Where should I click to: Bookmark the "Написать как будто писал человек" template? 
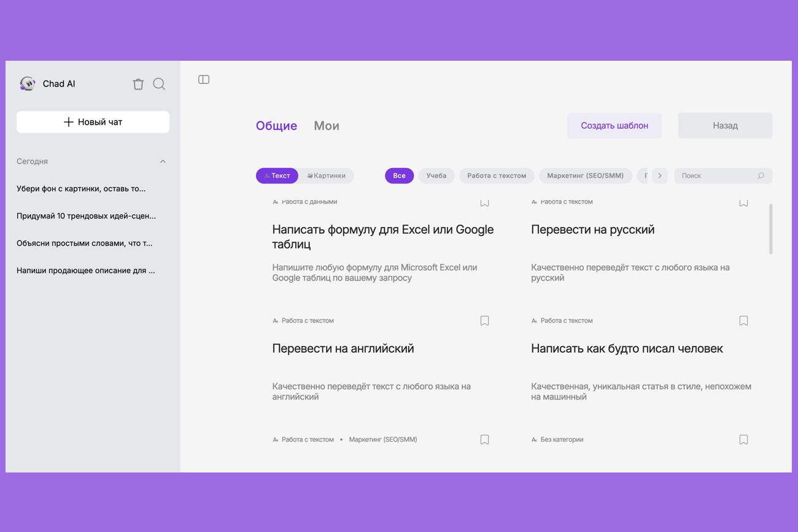(743, 321)
